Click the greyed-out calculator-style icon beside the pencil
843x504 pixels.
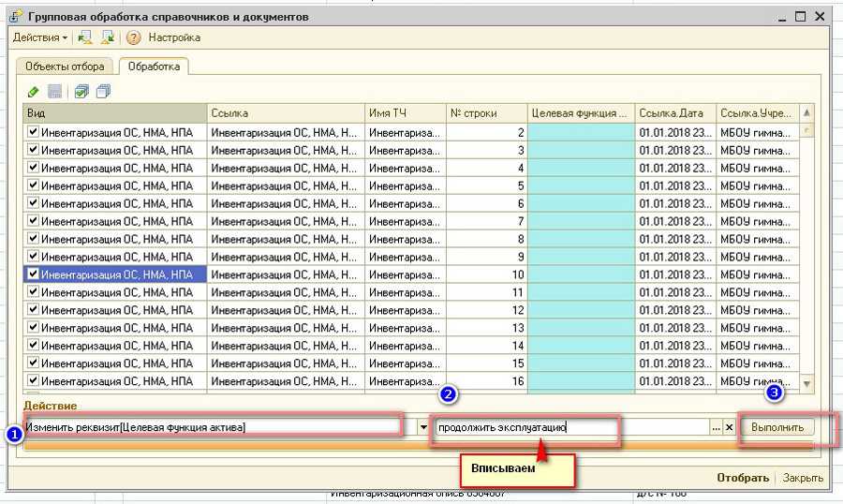pyautogui.click(x=55, y=92)
